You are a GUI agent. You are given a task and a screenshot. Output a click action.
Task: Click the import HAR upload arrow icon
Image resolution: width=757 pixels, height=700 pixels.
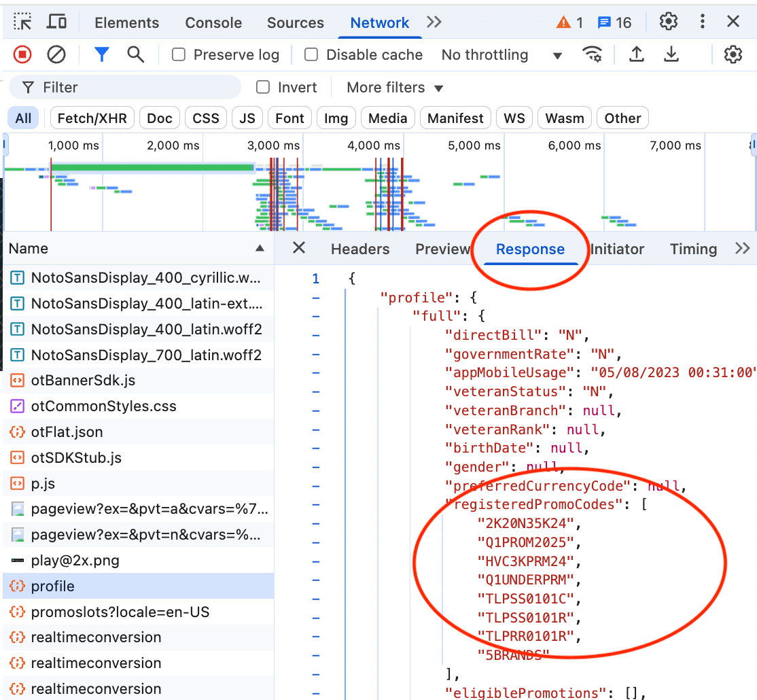[636, 54]
